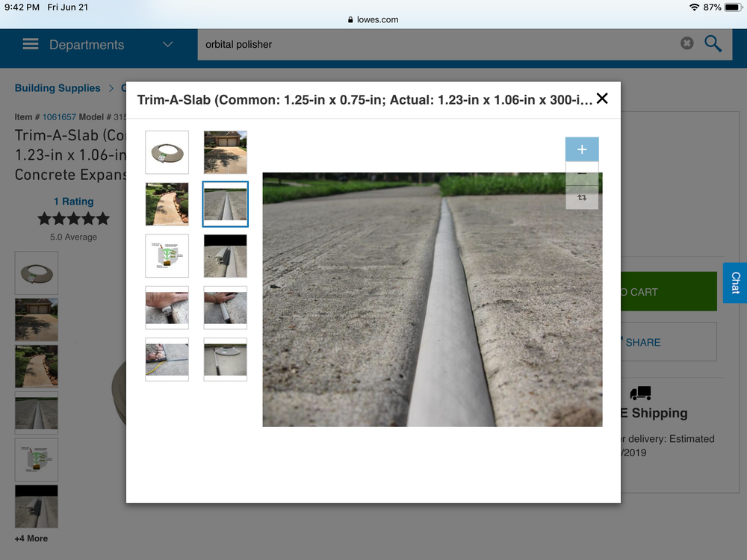The width and height of the screenshot is (747, 560).
Task: Click item number 1061657 link
Action: click(x=59, y=116)
